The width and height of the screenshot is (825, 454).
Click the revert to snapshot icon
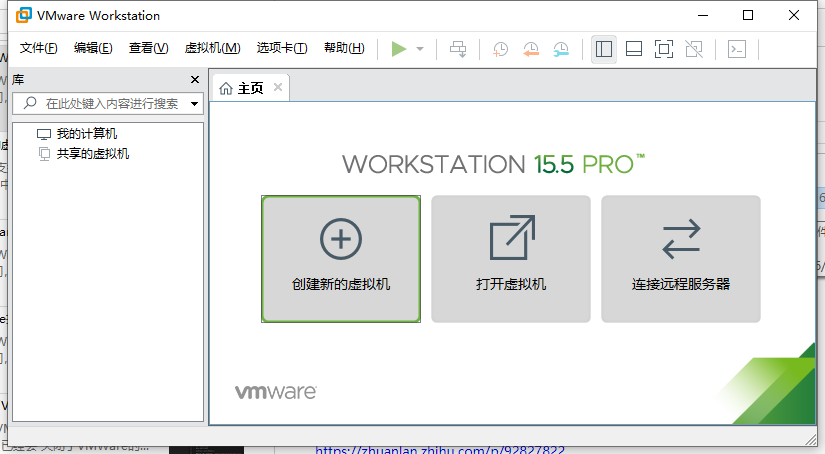pyautogui.click(x=530, y=49)
